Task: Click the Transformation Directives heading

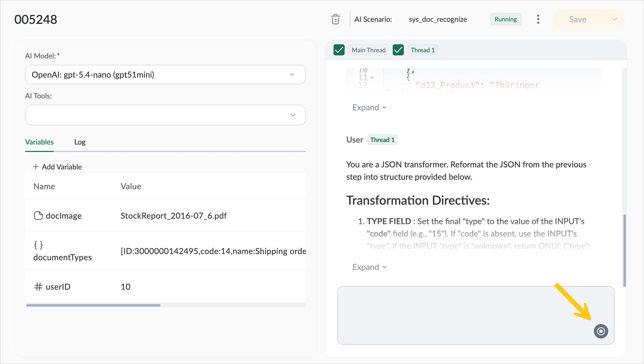Action: [418, 200]
